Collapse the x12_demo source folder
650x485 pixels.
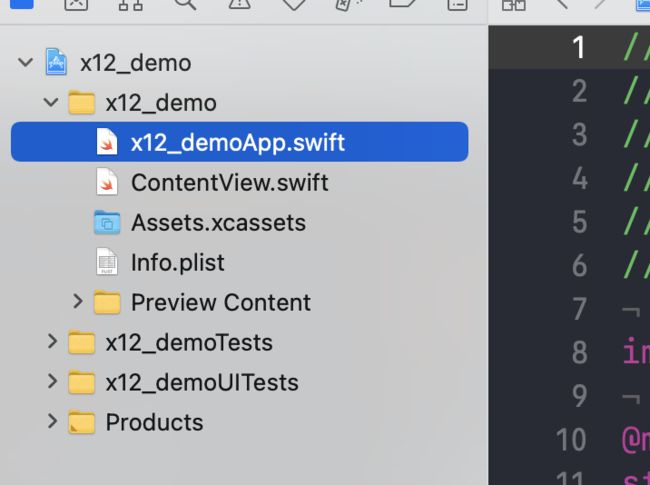coord(51,102)
